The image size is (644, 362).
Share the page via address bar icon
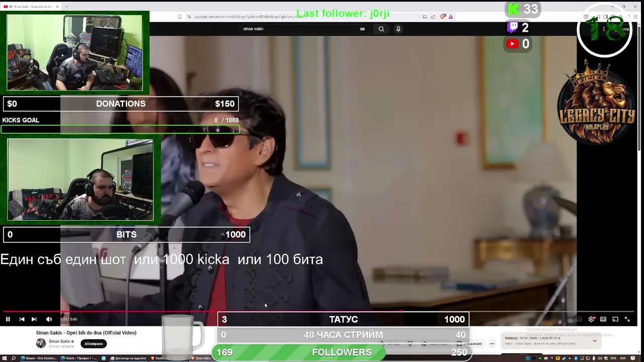click(433, 17)
